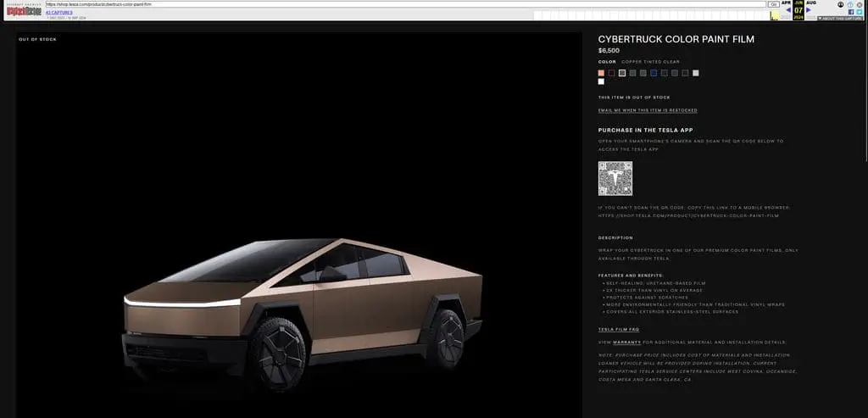
Task: Click the Cybertruck Color Paint Film title
Action: click(x=676, y=39)
